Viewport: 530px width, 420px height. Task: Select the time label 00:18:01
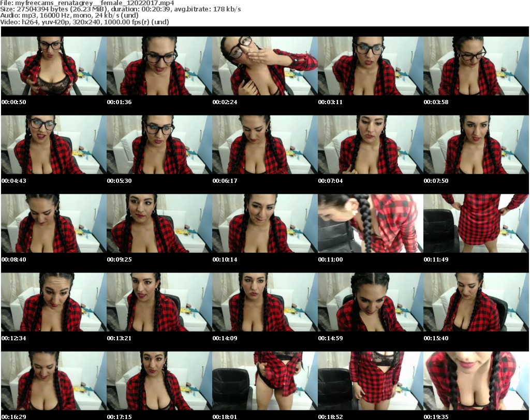225,417
